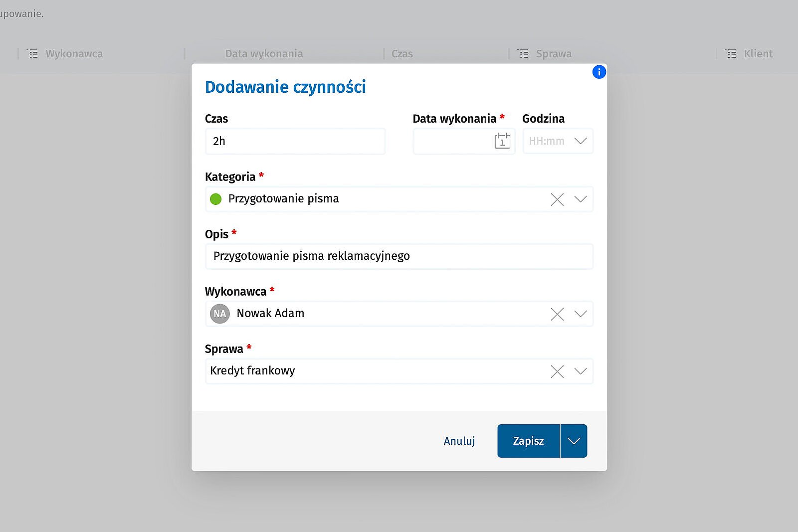Open the calendar date picker icon
The height and width of the screenshot is (532, 798).
(502, 141)
